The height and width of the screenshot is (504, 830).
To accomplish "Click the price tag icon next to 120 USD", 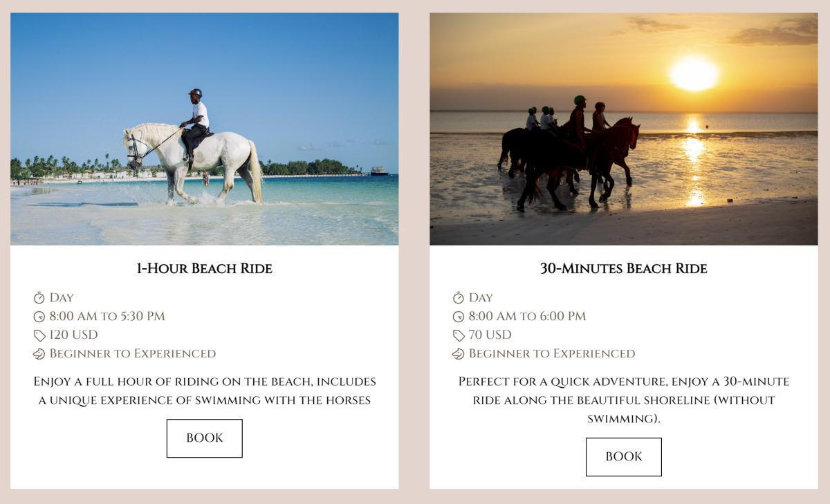I will click(39, 335).
